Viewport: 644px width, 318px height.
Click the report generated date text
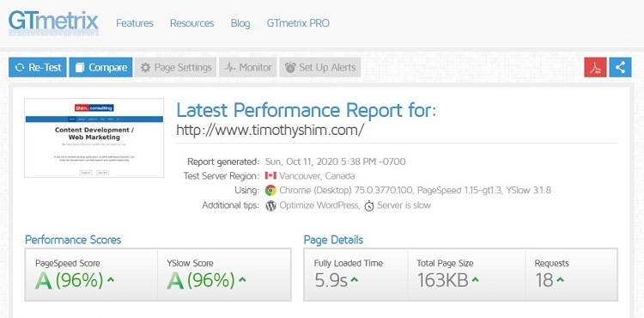coord(336,162)
